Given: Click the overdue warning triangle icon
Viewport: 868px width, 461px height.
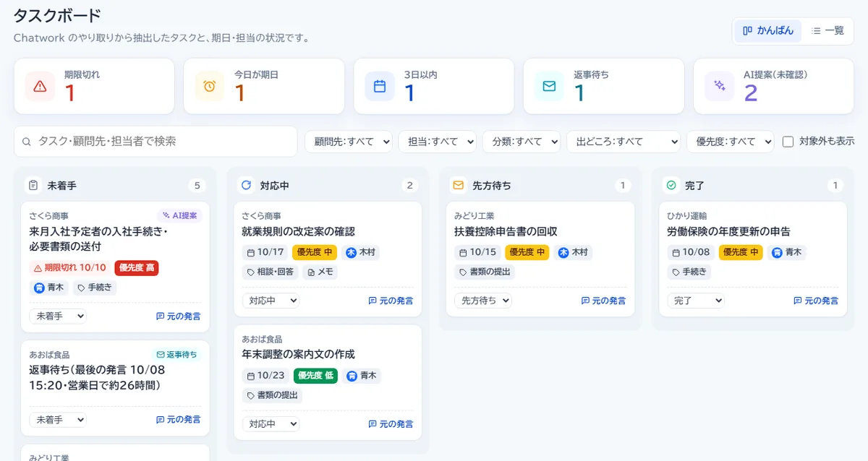Looking at the screenshot, I should [x=40, y=87].
